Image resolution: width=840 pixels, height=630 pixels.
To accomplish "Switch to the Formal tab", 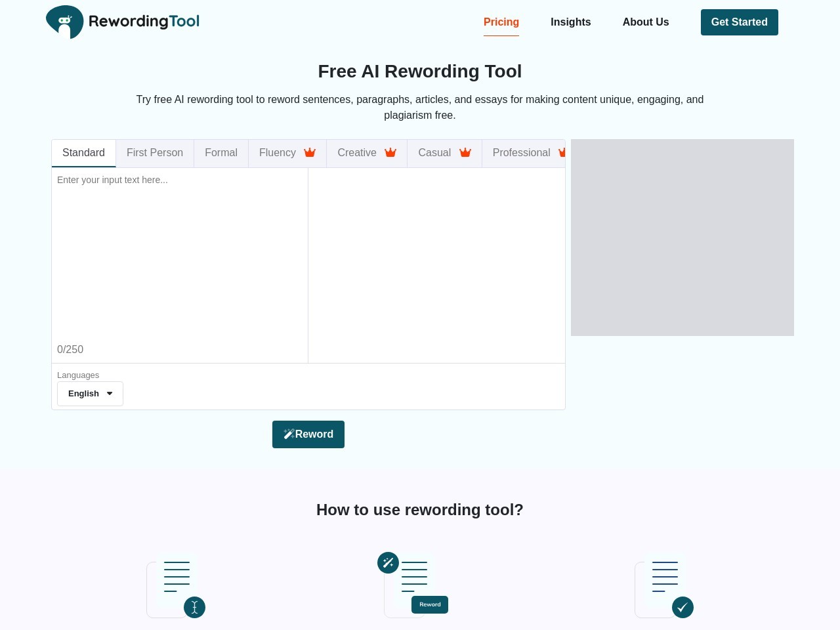I will click(221, 153).
